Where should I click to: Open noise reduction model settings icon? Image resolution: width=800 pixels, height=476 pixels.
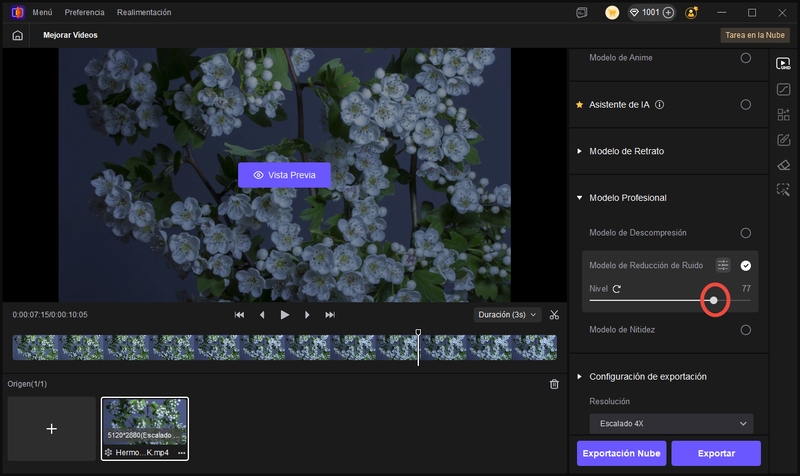click(x=722, y=265)
